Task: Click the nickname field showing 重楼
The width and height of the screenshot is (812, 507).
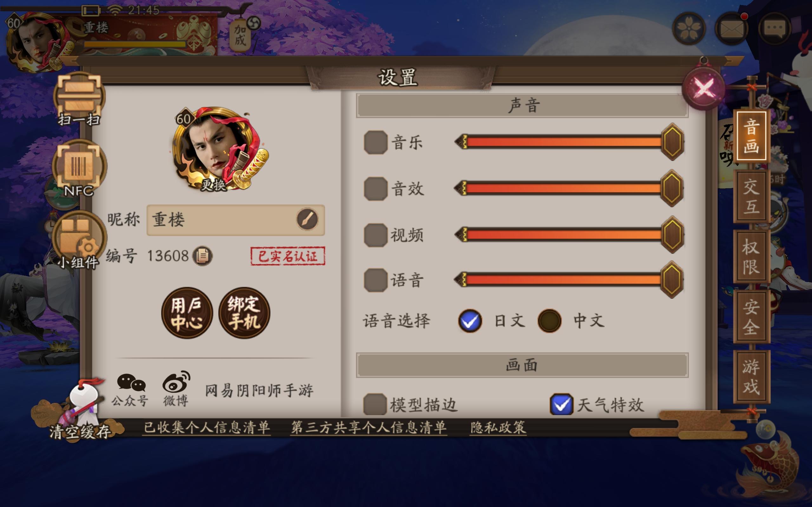Action: pos(236,220)
